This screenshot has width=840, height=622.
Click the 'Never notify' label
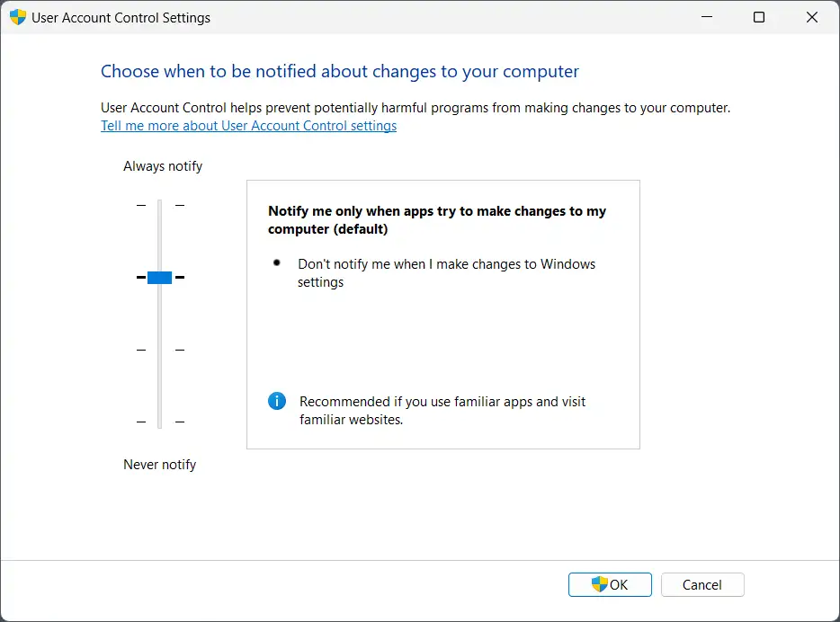click(x=159, y=465)
